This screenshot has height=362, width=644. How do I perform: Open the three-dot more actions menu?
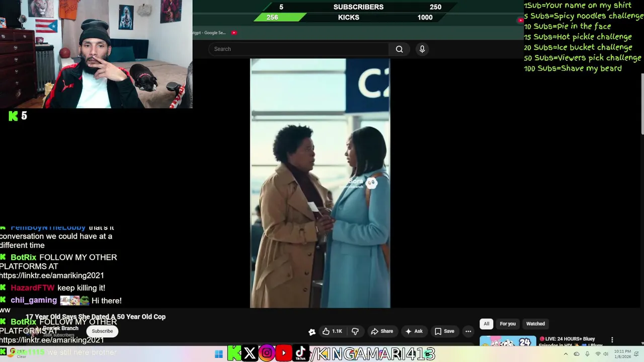[468, 331]
